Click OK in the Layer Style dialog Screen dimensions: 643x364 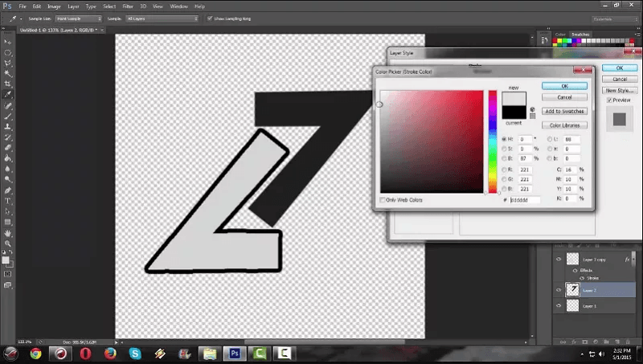point(620,68)
